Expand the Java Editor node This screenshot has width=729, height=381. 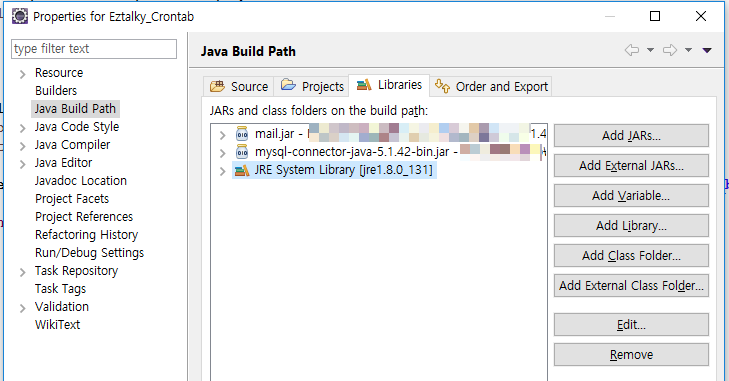tap(22, 164)
